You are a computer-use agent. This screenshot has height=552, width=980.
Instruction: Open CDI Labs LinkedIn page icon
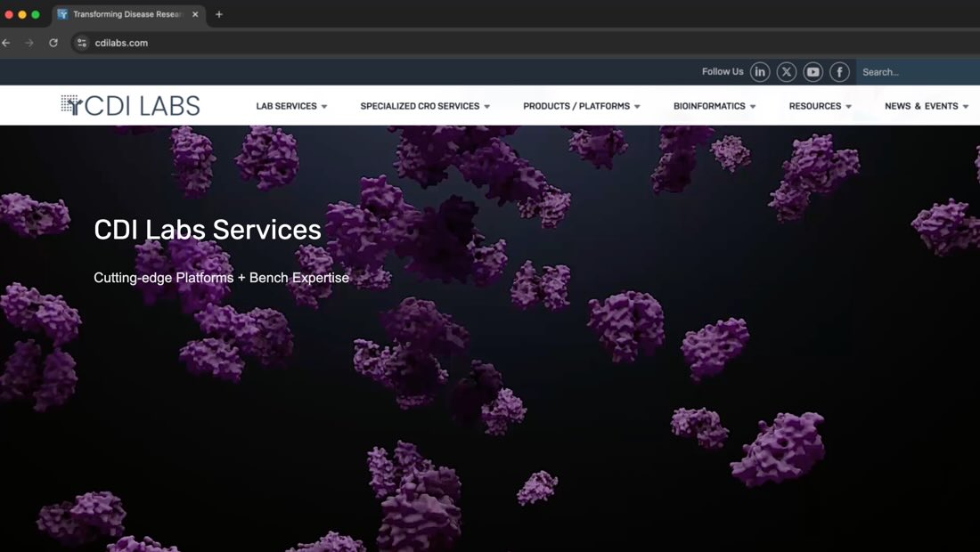pos(760,71)
